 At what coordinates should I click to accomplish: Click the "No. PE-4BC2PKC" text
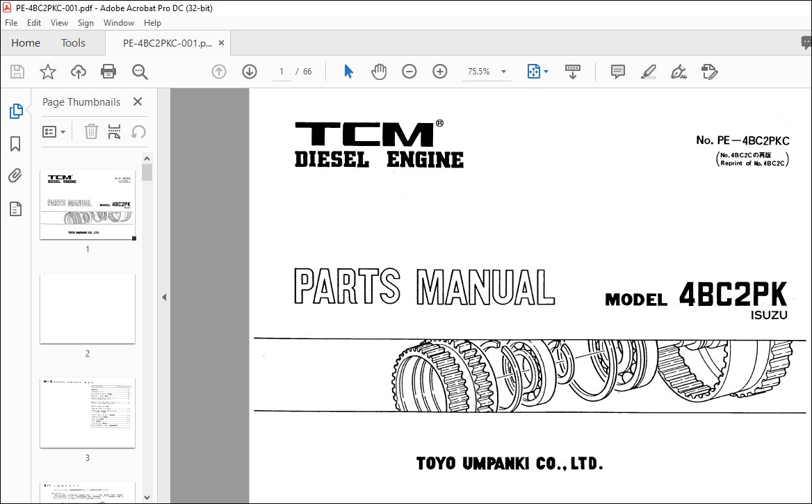click(742, 140)
